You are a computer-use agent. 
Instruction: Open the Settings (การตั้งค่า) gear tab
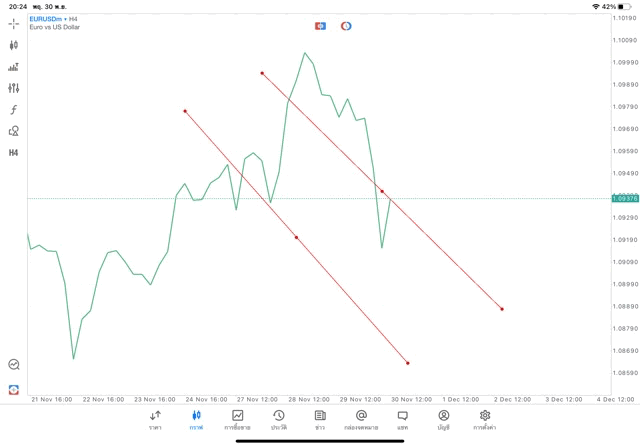click(x=485, y=420)
